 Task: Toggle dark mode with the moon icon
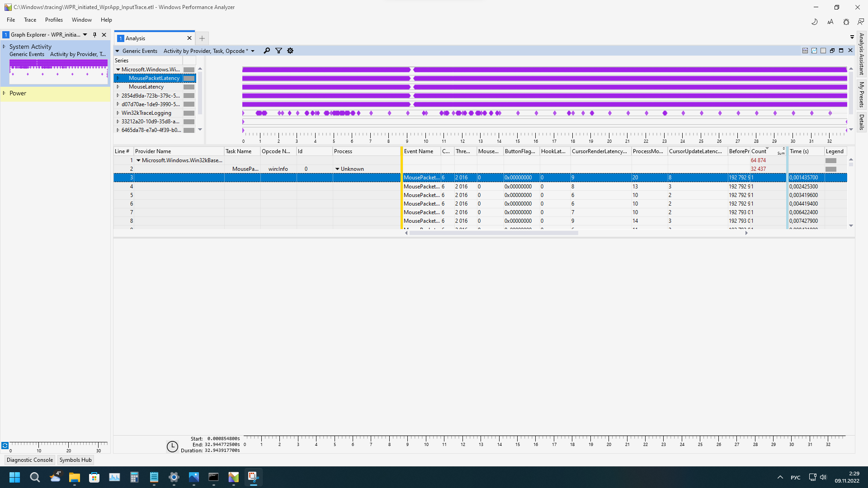815,22
